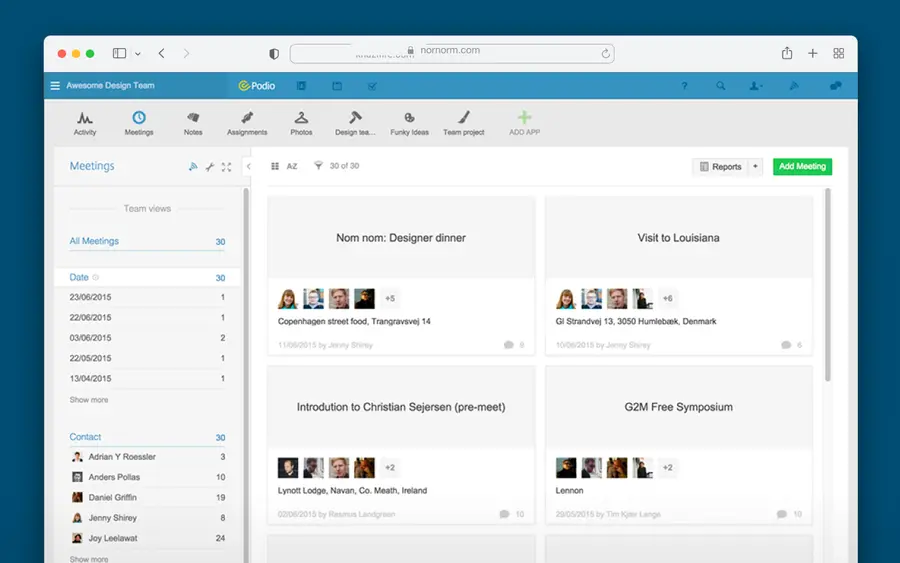Filter by contact Joy Leelawat
The height and width of the screenshot is (563, 900).
(x=147, y=538)
